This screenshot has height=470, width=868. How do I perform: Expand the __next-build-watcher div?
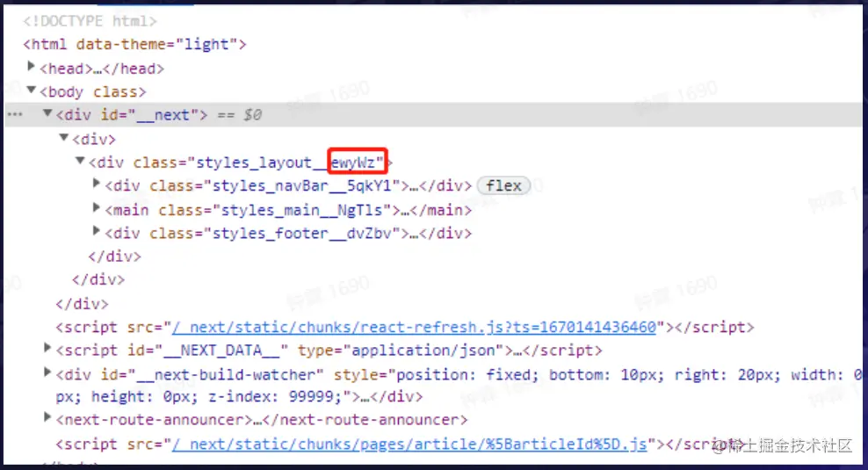(47, 372)
